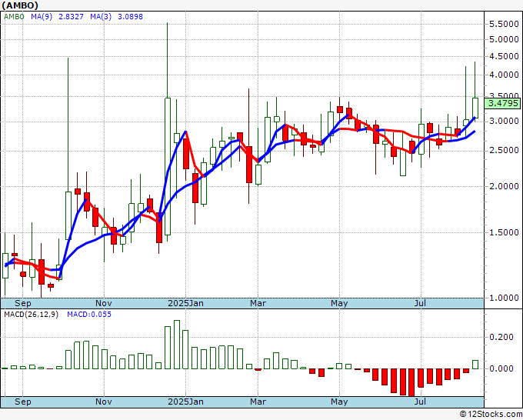Screen dimensions: 523x420
Task: Click the MA(3) legend label
Action: point(101,17)
